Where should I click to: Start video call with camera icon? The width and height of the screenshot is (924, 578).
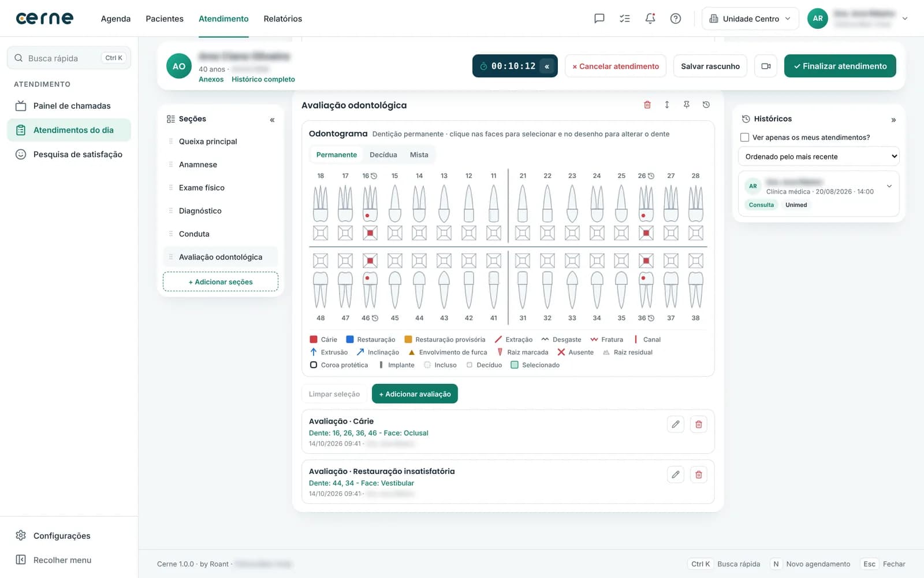pos(766,66)
